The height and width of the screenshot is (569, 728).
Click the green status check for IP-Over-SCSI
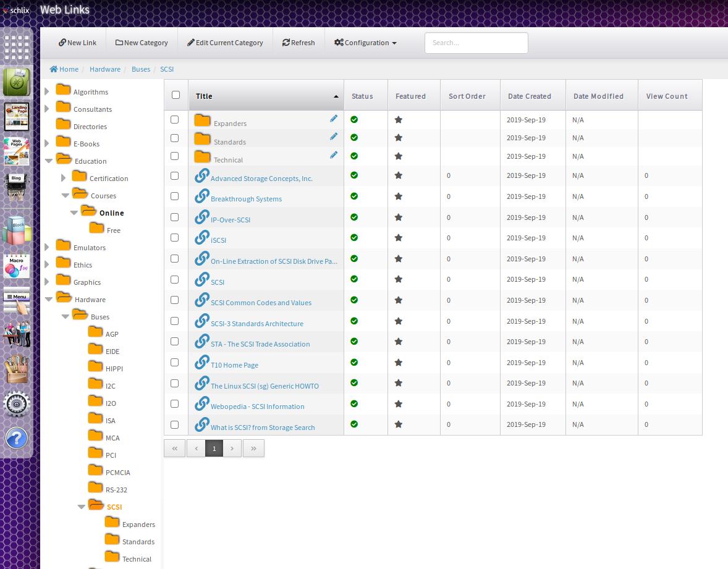[354, 217]
